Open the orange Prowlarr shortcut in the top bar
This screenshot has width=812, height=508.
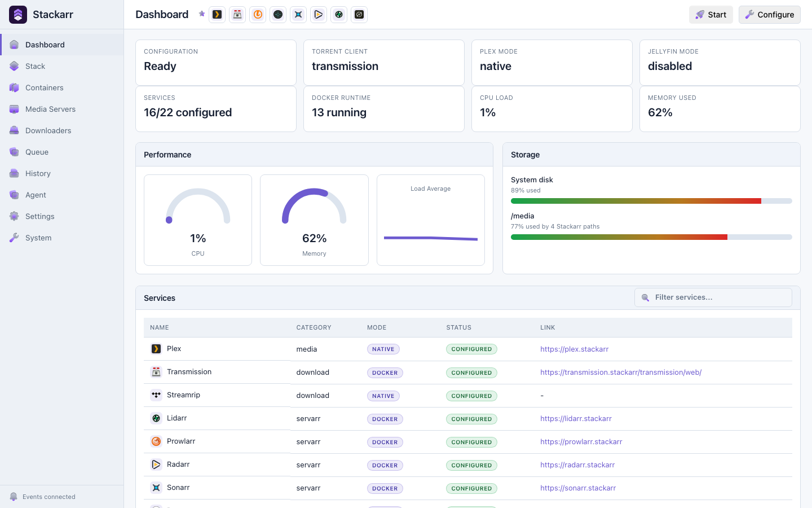click(x=258, y=15)
